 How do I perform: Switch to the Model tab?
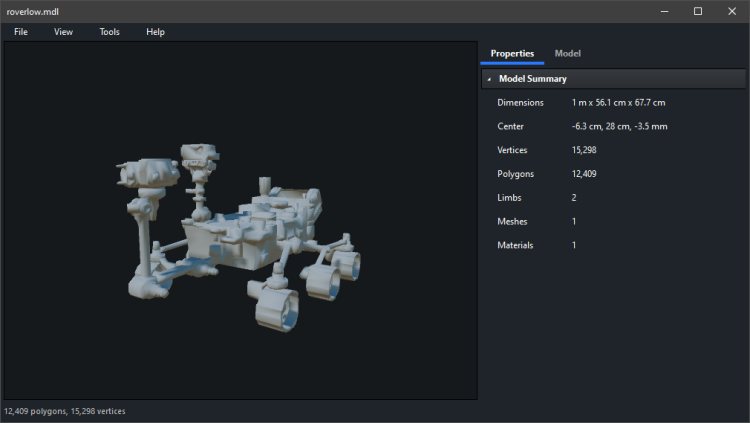coord(567,53)
